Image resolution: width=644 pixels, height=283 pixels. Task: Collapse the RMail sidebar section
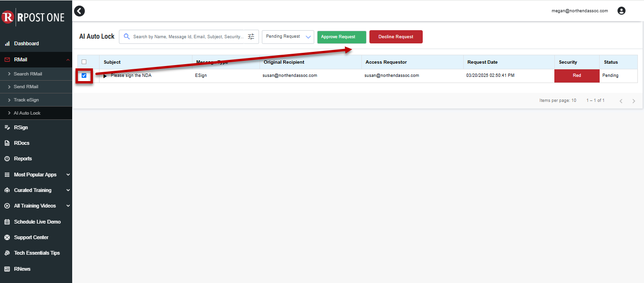68,60
